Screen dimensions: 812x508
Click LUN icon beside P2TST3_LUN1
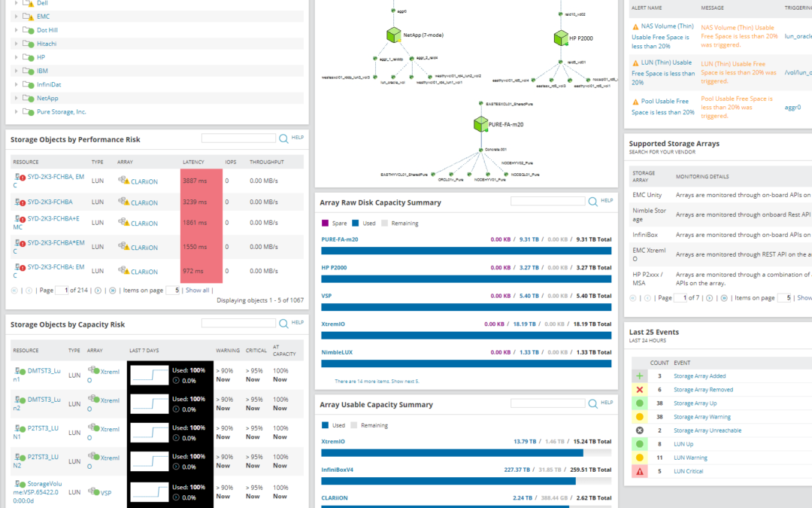[x=20, y=429]
